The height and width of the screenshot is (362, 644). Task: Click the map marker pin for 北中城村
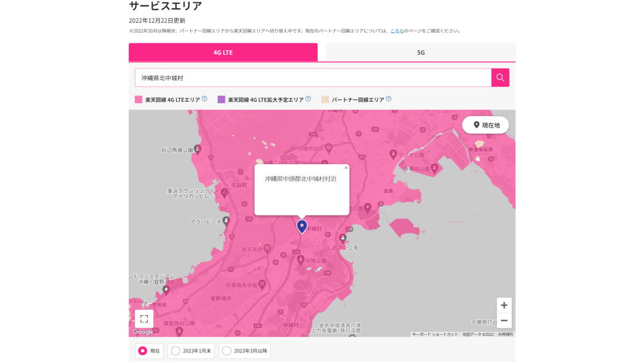point(301,226)
